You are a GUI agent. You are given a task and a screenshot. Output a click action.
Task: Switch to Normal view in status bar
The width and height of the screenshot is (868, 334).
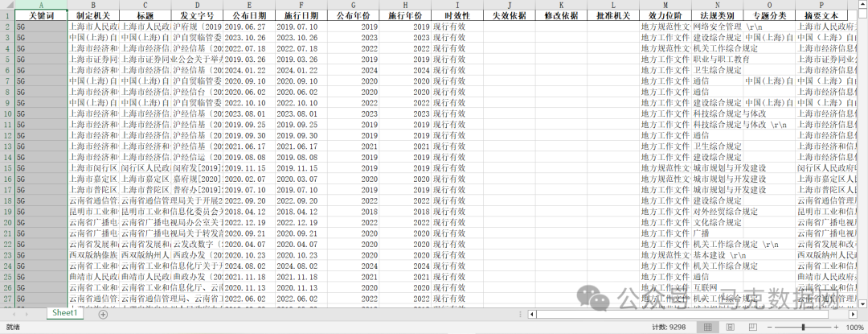707,328
